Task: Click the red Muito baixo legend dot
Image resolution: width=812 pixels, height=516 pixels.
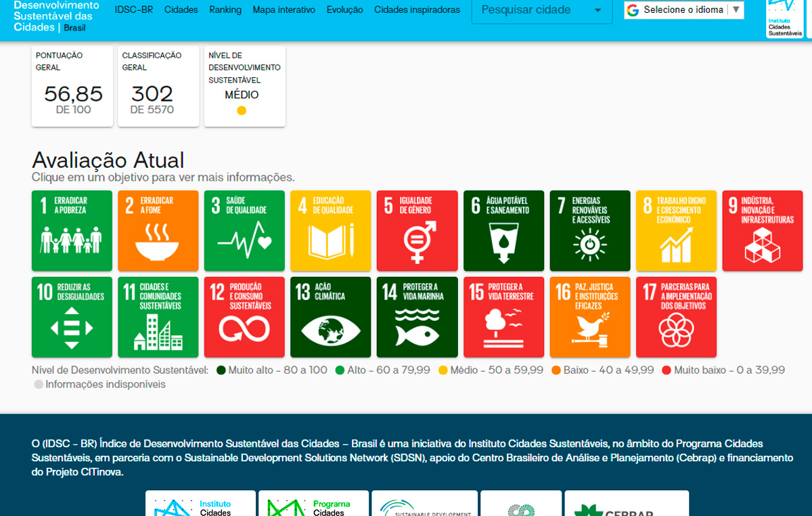Action: pyautogui.click(x=667, y=370)
